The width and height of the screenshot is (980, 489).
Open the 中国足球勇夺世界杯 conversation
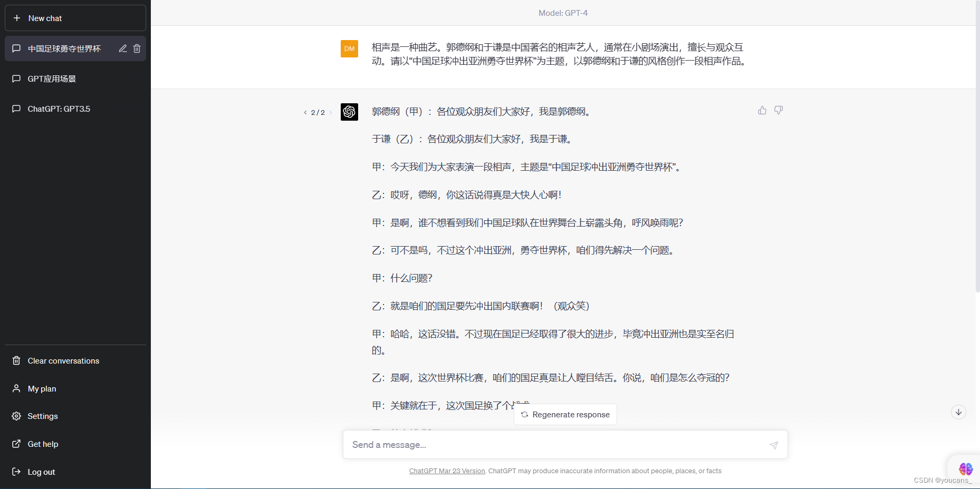pos(75,48)
